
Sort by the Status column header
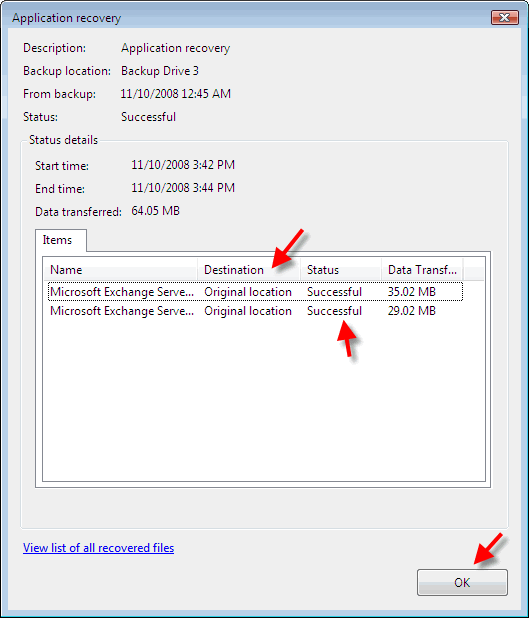pos(341,270)
